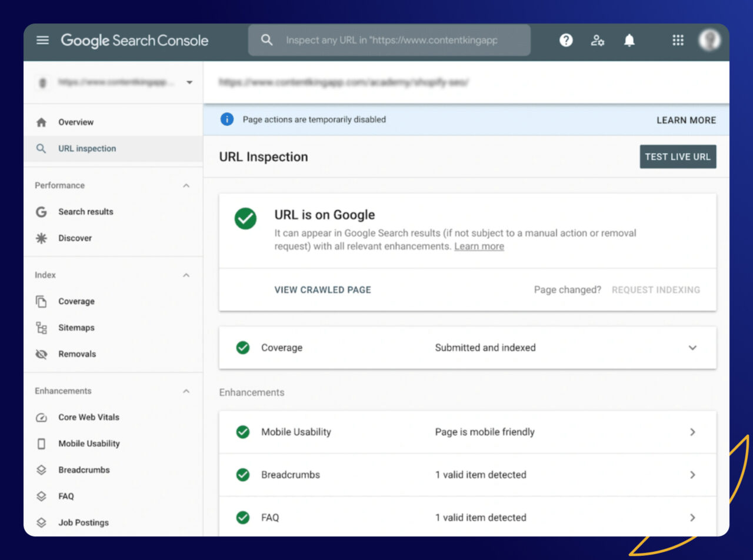This screenshot has height=560, width=753.
Task: Open Job Postings report
Action: [84, 522]
